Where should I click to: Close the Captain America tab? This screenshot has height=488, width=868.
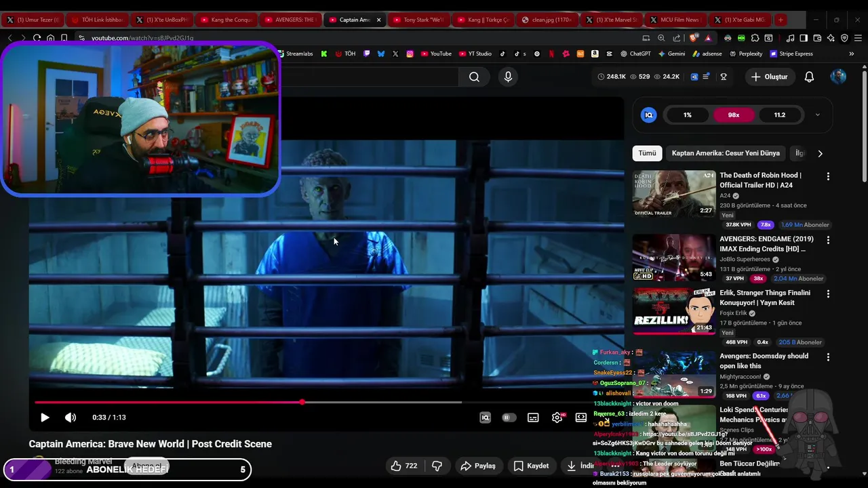click(x=379, y=20)
